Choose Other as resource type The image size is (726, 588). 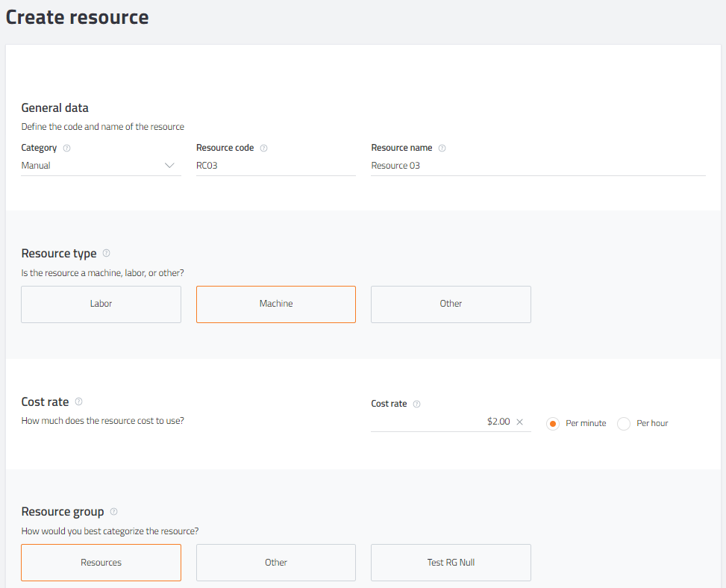pyautogui.click(x=451, y=304)
